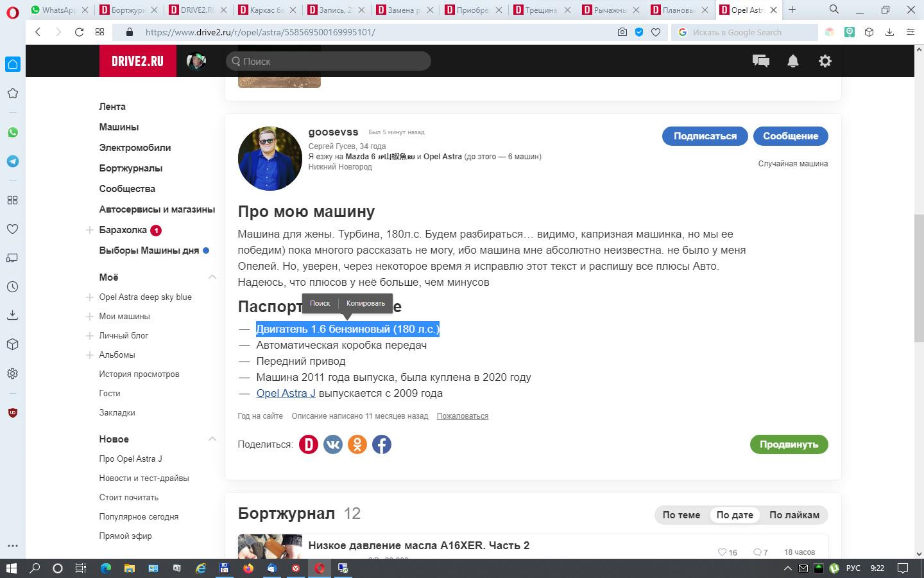Share via Odnoklassniki icon
Image resolution: width=924 pixels, height=578 pixels.
357,444
